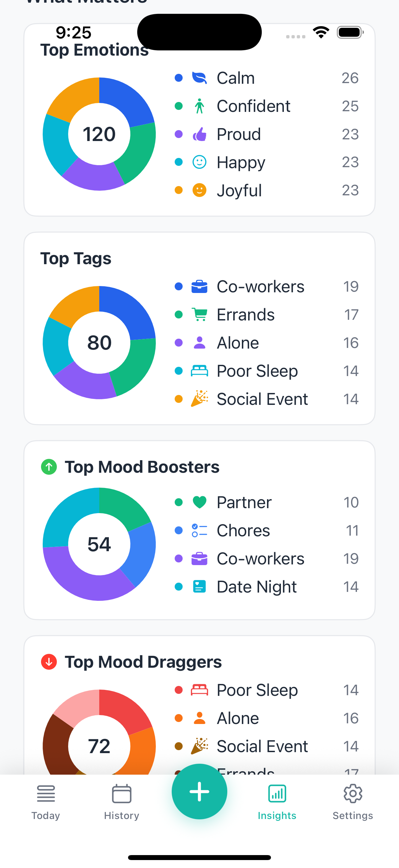Screen dimensions: 399x868
Task: Tap the Happy smiley face icon
Action: click(x=199, y=162)
